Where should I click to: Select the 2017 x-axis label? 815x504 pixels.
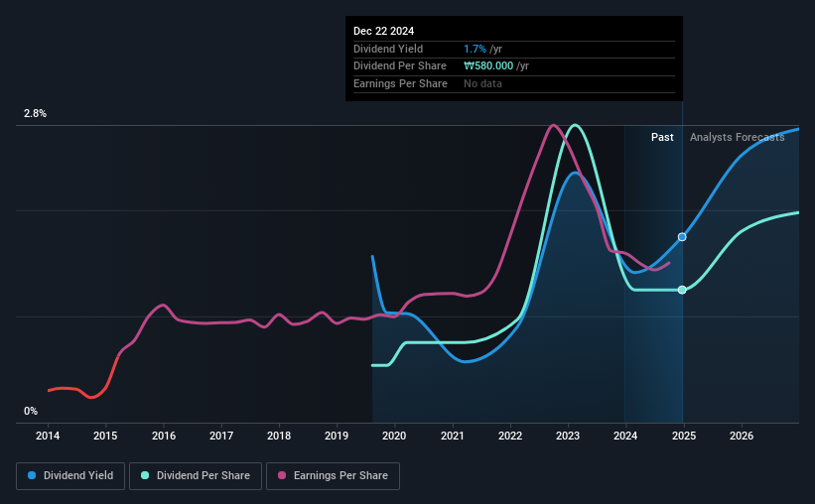pos(221,436)
